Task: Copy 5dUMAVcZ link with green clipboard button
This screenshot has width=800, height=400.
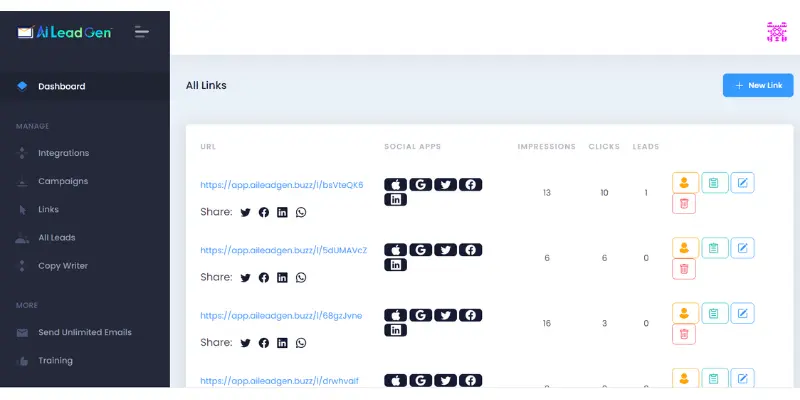Action: [714, 248]
